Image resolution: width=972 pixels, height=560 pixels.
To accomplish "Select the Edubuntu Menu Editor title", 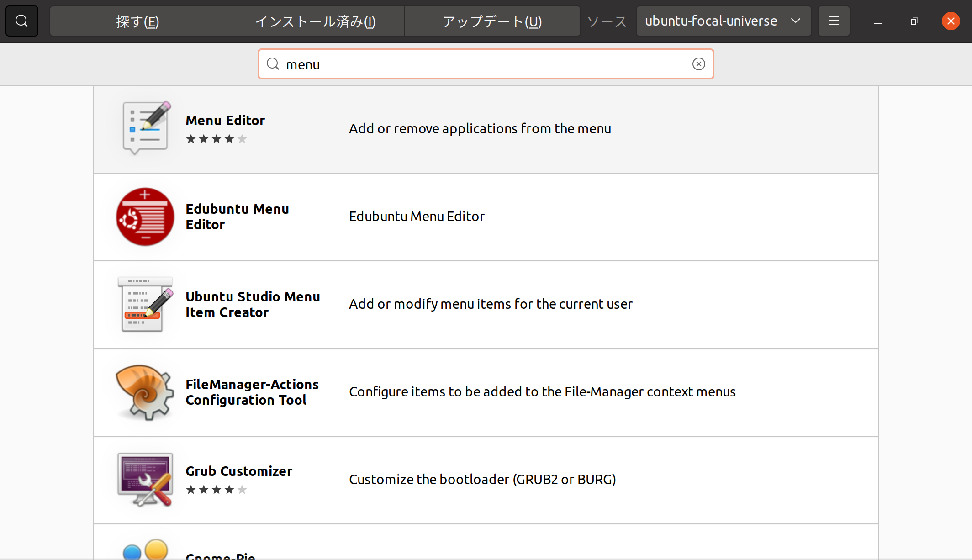I will pos(237,217).
